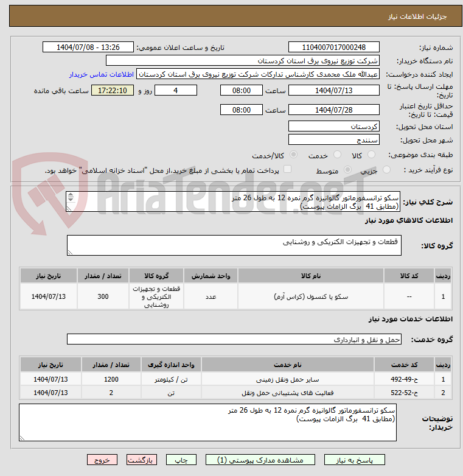Open اطلاعات تماس خریدار link

click(102, 74)
